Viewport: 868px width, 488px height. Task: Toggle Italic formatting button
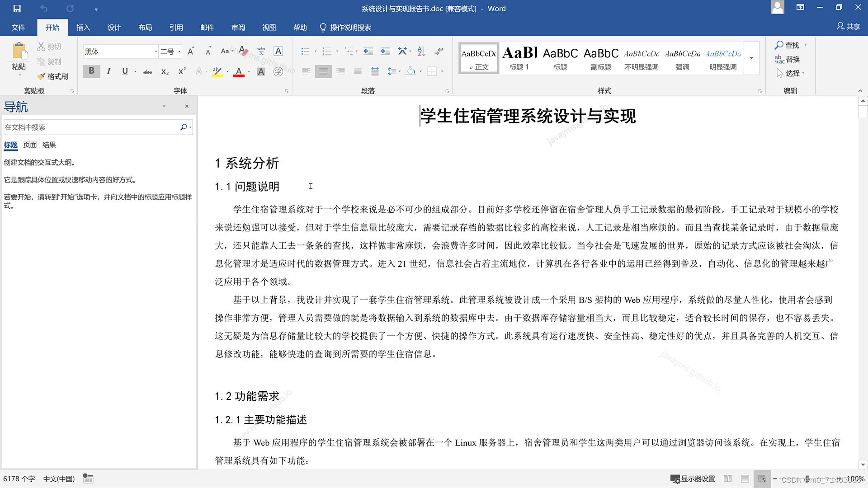108,71
